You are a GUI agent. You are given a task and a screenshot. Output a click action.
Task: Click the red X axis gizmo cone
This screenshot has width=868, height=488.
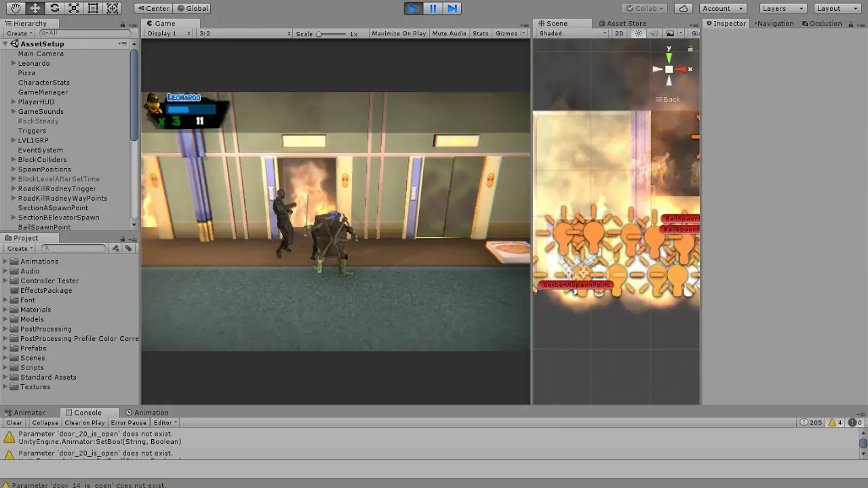coord(680,69)
